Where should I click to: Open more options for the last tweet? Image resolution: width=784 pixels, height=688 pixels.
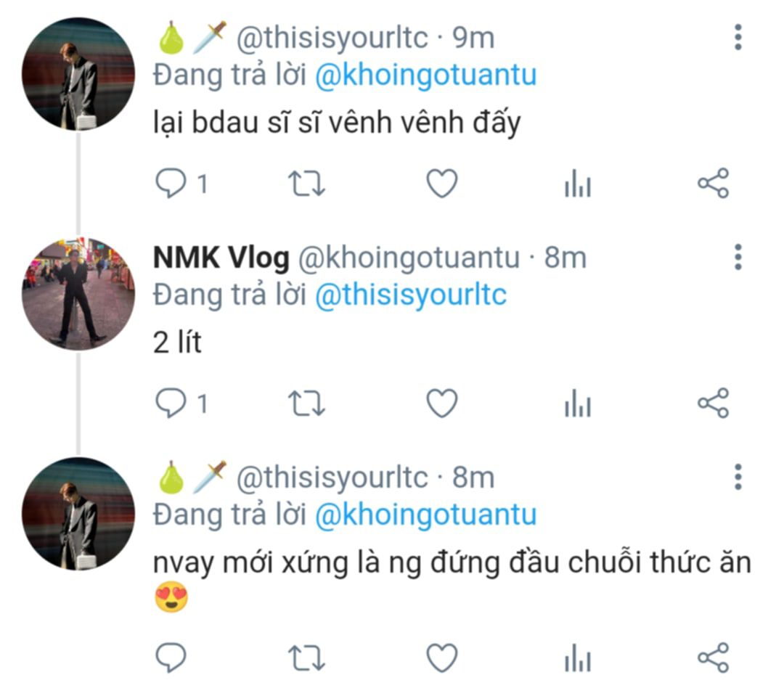coord(738,477)
